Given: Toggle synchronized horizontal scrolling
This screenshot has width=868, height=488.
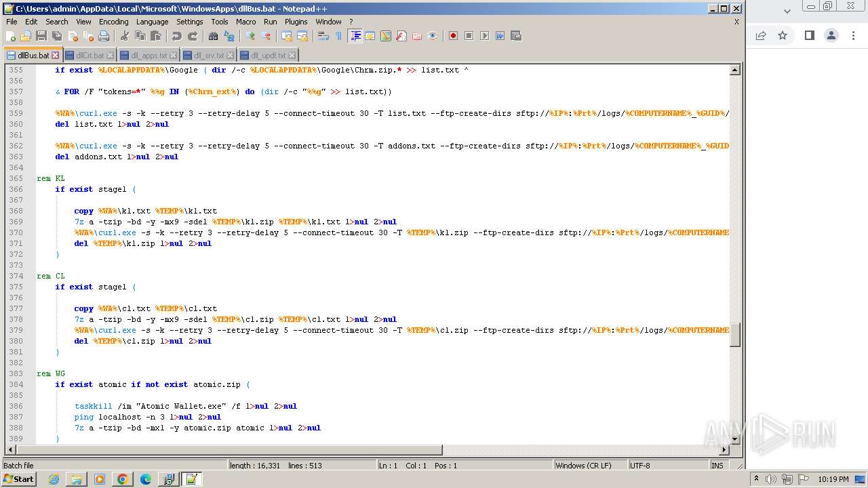Looking at the screenshot, I should 302,36.
